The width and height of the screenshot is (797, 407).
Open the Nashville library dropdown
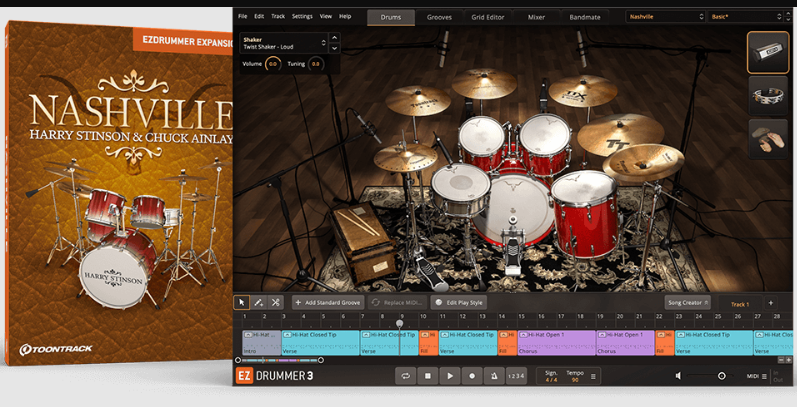pos(665,17)
